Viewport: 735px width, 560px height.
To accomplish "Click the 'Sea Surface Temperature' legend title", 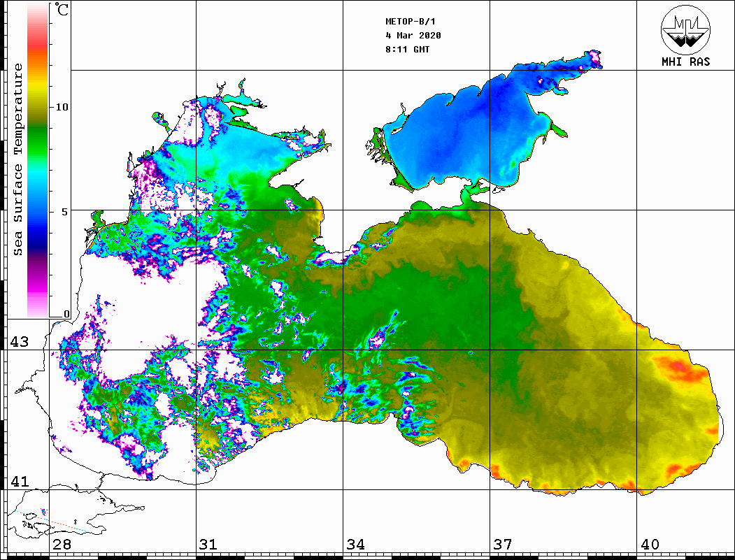I will tap(18, 159).
